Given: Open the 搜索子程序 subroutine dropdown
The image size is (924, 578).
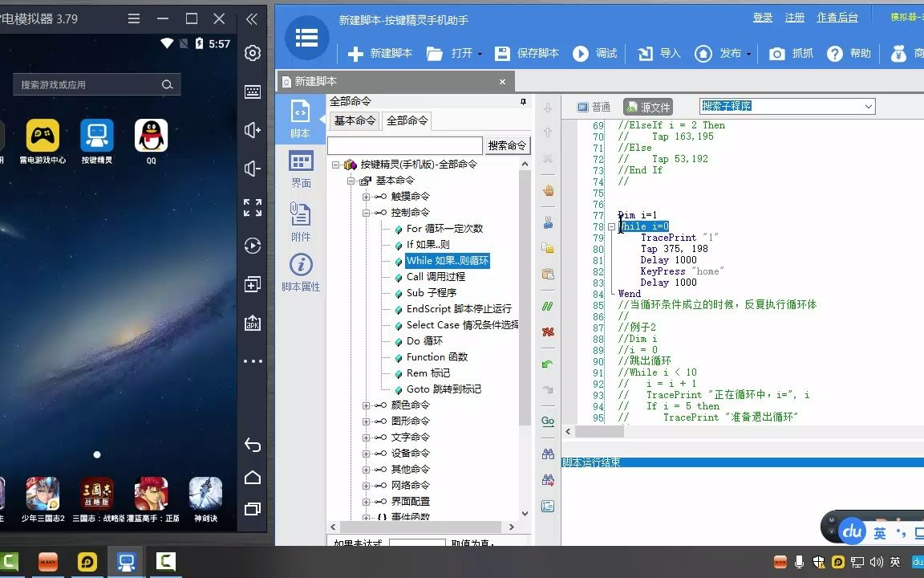Looking at the screenshot, I should tap(866, 106).
